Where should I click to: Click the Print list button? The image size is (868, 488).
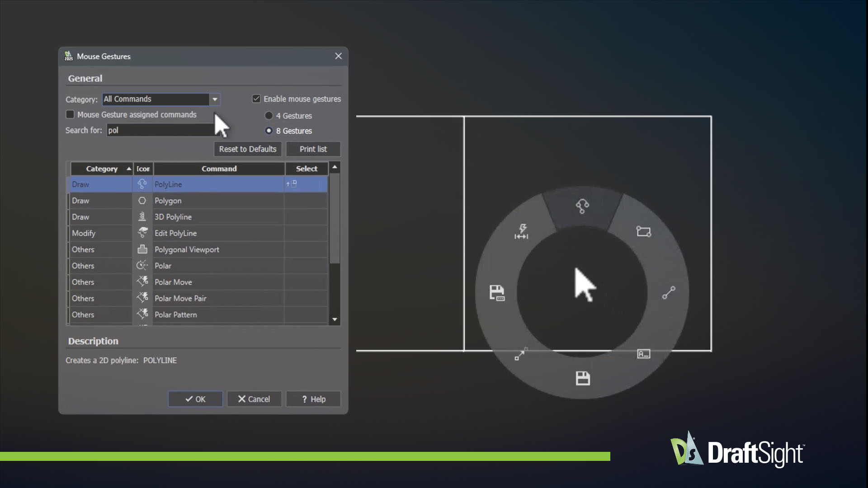point(313,149)
